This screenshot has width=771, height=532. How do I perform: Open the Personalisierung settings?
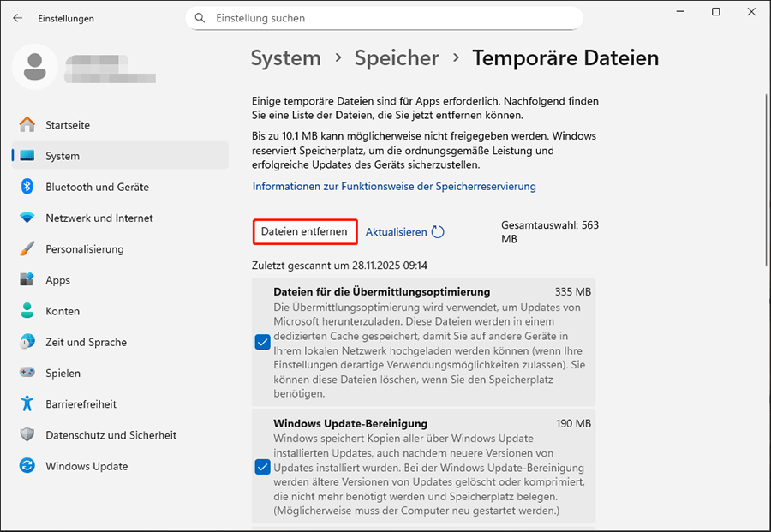(83, 248)
